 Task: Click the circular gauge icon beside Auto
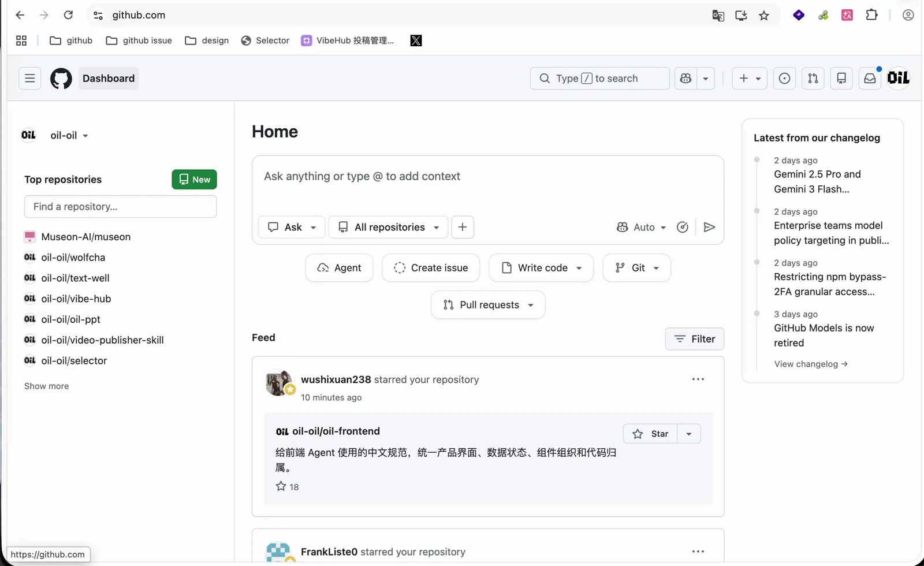pos(683,227)
